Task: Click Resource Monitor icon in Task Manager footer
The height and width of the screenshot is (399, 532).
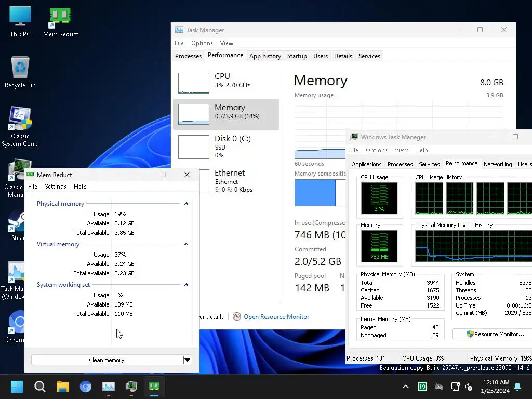Action: tap(237, 316)
